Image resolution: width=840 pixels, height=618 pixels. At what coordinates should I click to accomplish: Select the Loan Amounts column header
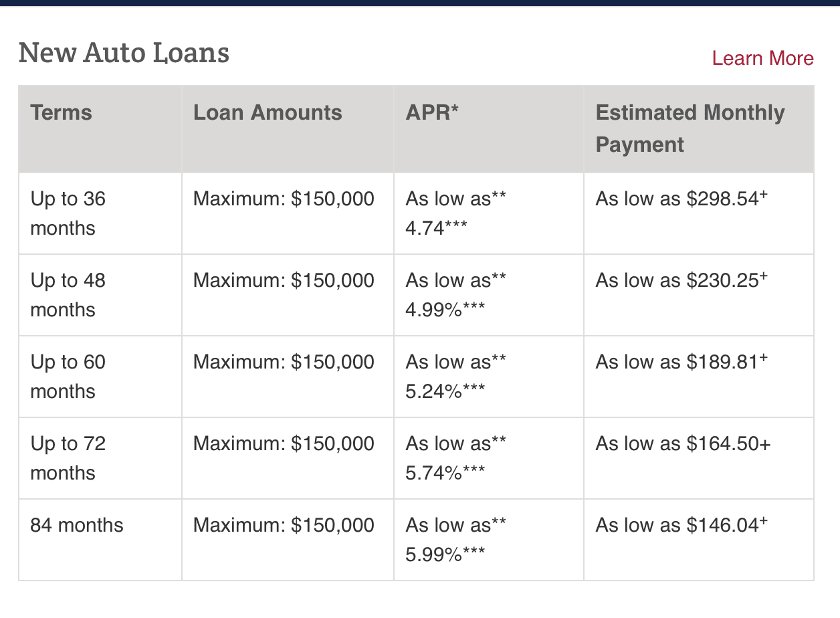pyautogui.click(x=288, y=129)
